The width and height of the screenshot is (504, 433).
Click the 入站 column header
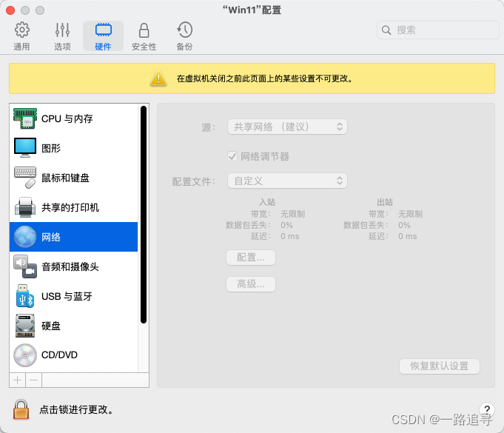267,202
